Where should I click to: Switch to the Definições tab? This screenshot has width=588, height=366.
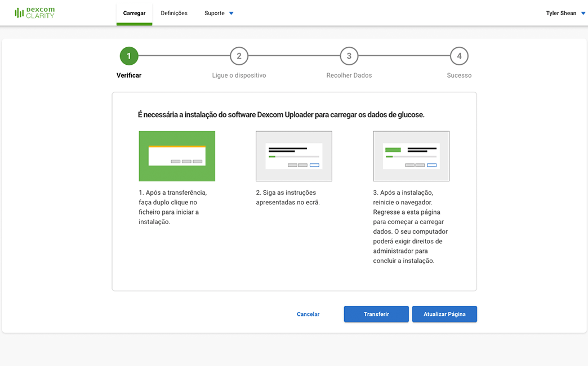pyautogui.click(x=174, y=13)
